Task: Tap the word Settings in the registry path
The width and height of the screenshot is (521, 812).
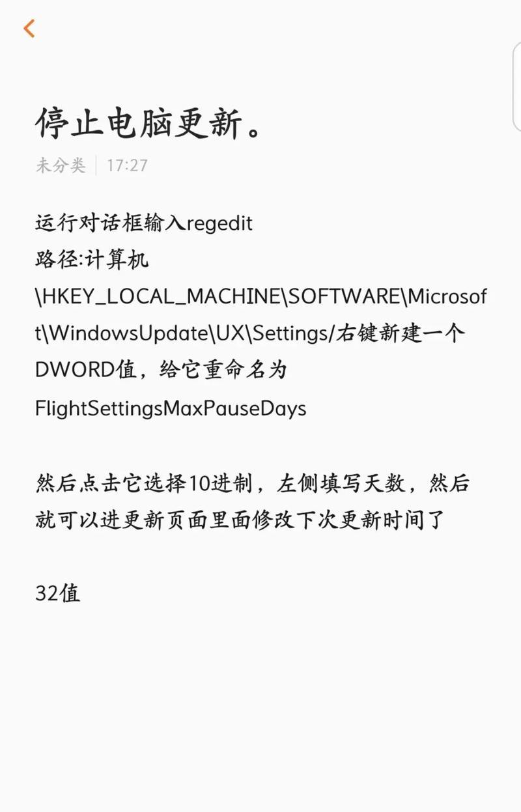Action: pyautogui.click(x=290, y=334)
